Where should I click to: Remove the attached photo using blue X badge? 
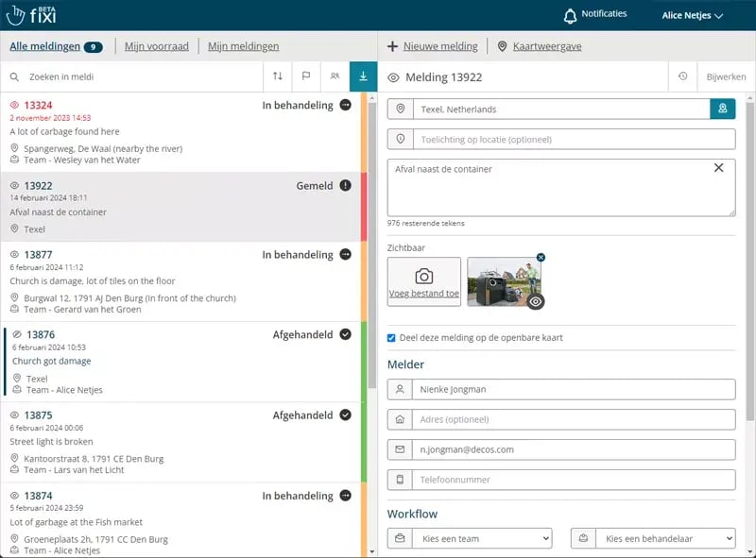tap(541, 257)
